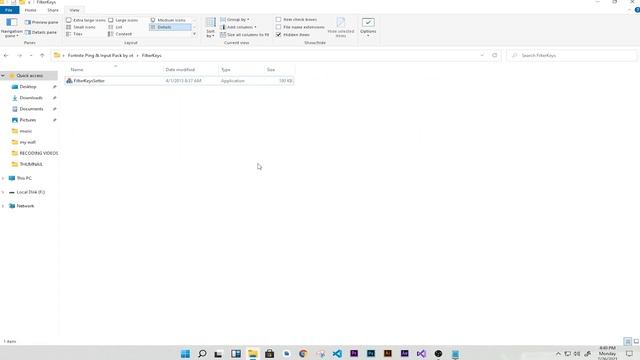Open Visual Studio Code from taskbar
The width and height of the screenshot is (640, 360).
[337, 353]
